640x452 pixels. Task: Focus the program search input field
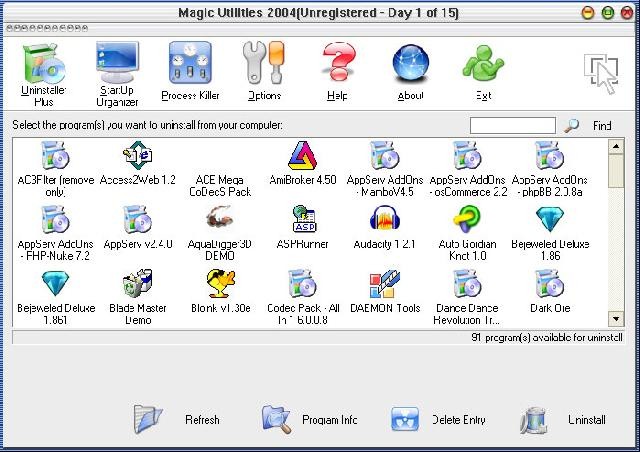pos(513,125)
